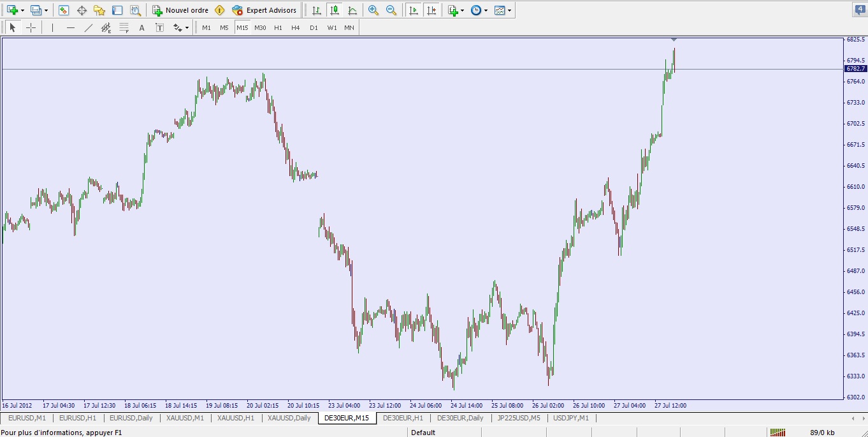Add a text label with the A tool
Screen dimensions: 868x437
point(141,27)
